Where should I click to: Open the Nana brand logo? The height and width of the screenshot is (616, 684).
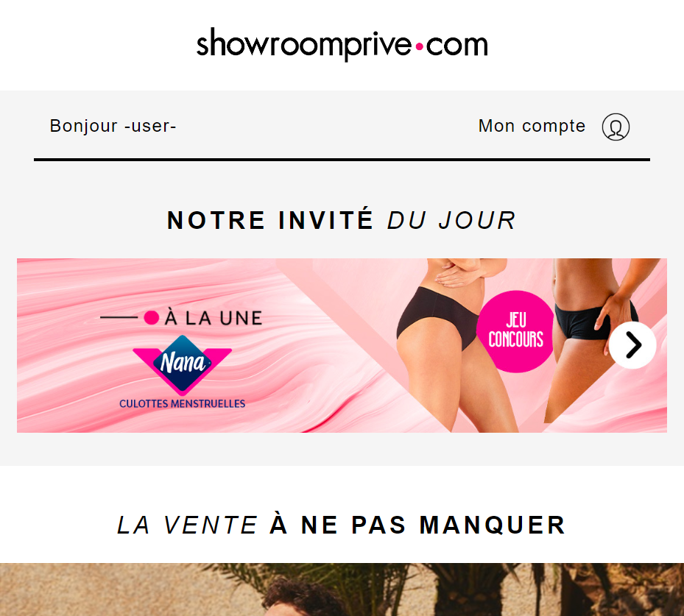click(x=183, y=364)
